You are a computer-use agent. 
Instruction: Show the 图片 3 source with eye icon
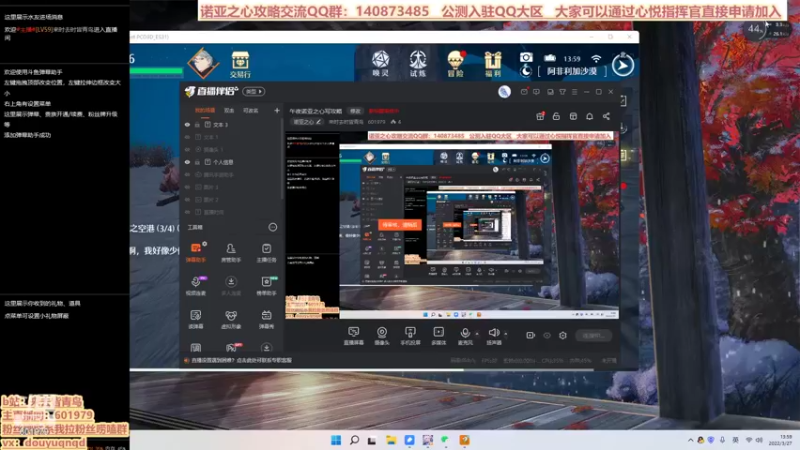[187, 187]
